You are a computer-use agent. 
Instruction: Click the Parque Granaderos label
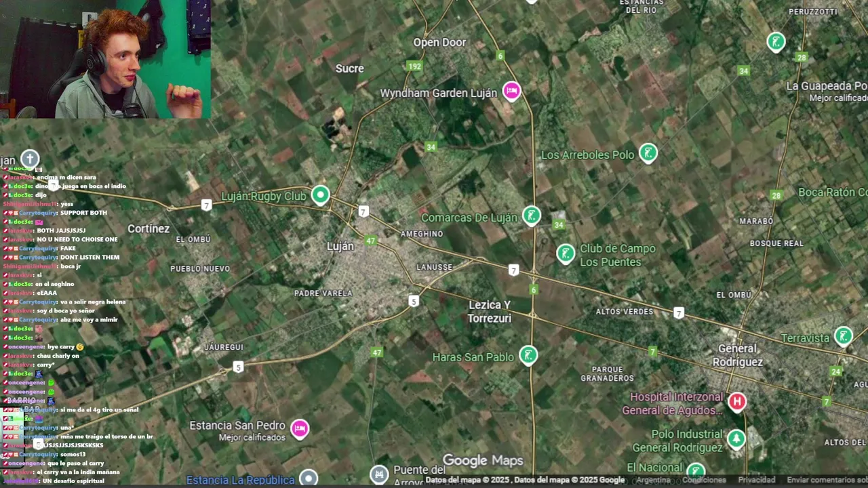(607, 374)
